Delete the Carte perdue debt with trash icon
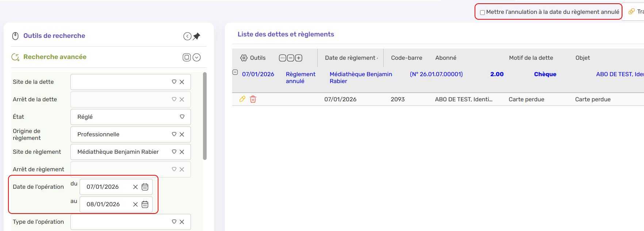 (253, 99)
